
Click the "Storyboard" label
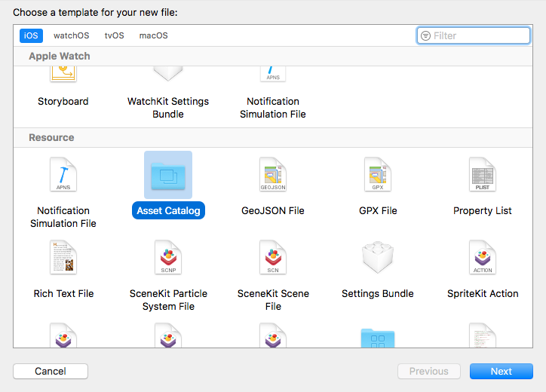(x=63, y=102)
